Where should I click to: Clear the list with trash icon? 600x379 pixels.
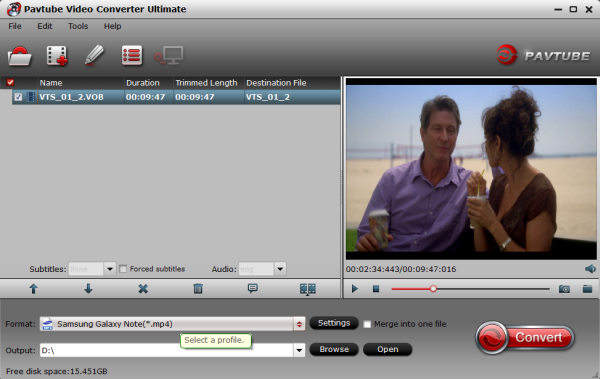coord(198,289)
